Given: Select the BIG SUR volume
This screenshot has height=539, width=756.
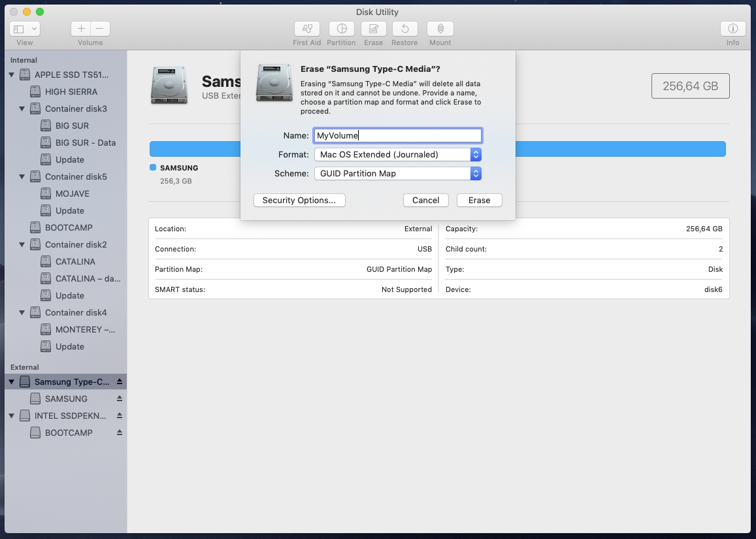Looking at the screenshot, I should pos(66,125).
